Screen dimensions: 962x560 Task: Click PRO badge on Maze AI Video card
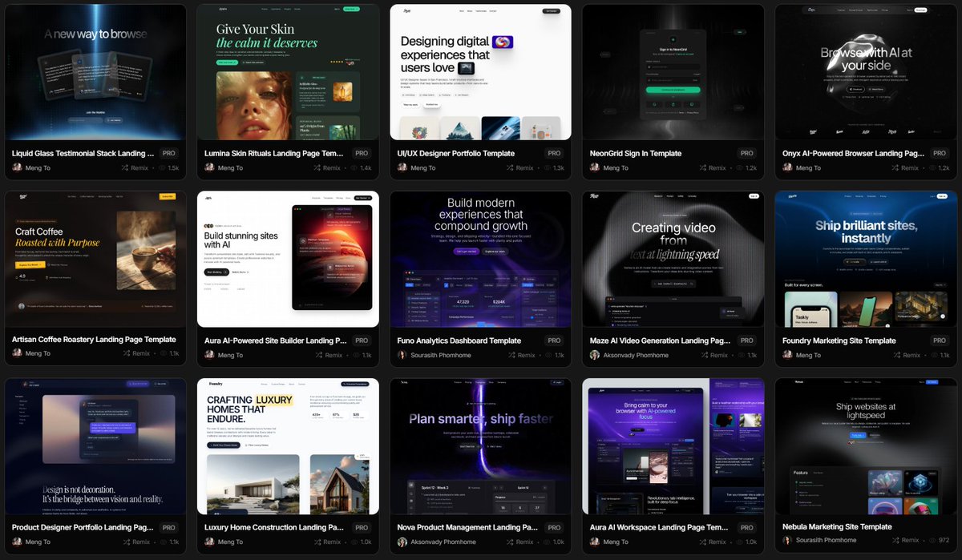coord(746,340)
